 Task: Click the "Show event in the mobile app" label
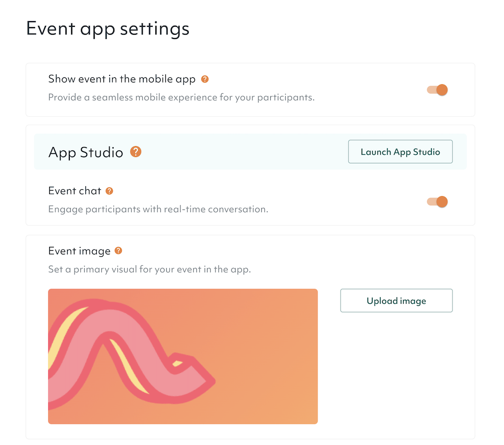click(122, 79)
